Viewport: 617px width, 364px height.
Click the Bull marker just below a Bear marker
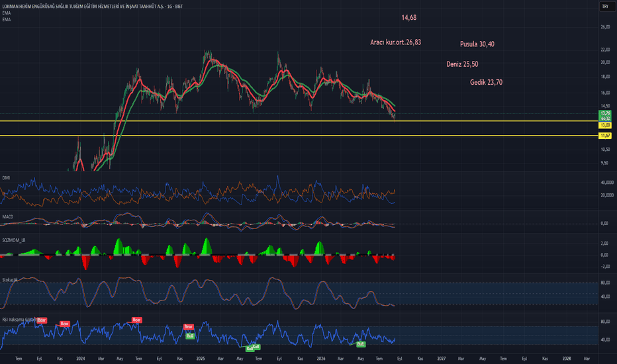coord(190,336)
